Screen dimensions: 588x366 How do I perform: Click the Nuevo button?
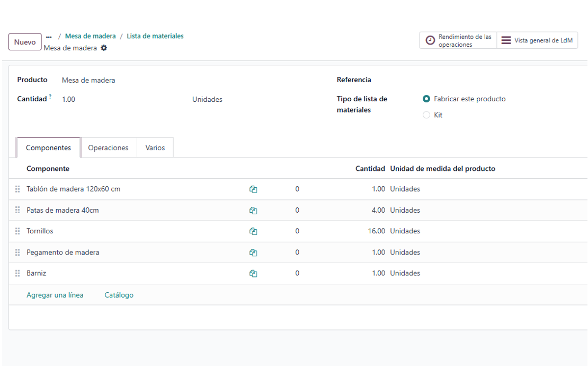25,42
